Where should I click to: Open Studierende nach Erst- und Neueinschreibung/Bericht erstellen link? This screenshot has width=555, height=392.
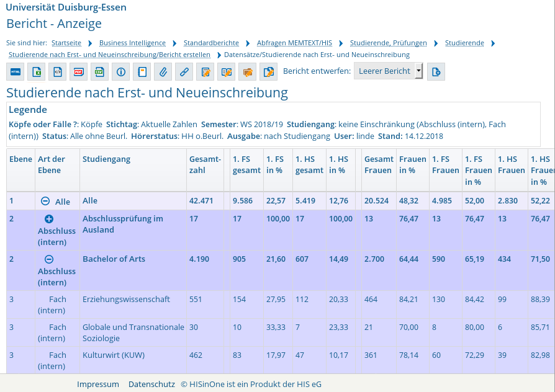109,55
